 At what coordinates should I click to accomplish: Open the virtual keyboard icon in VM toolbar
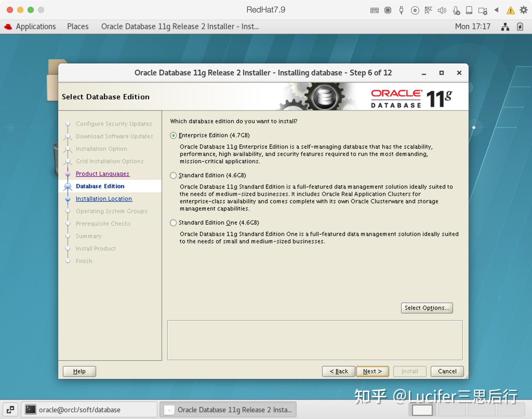coord(374,10)
